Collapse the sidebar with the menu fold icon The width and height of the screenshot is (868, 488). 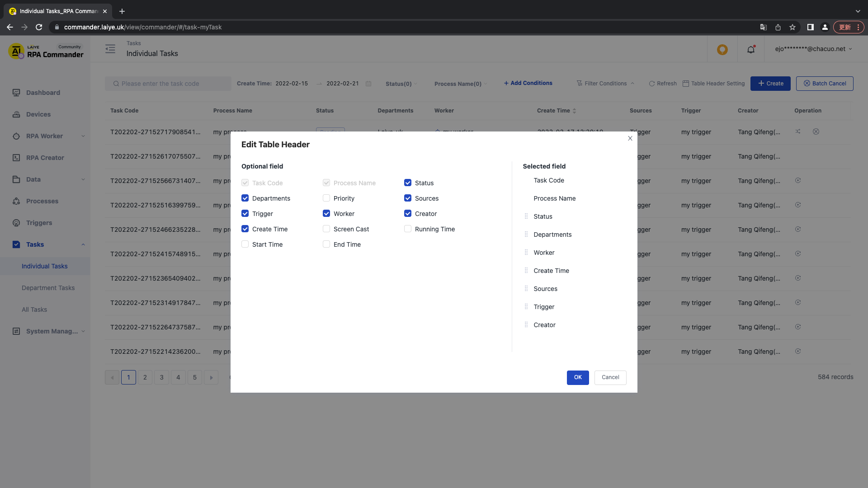pyautogui.click(x=110, y=49)
